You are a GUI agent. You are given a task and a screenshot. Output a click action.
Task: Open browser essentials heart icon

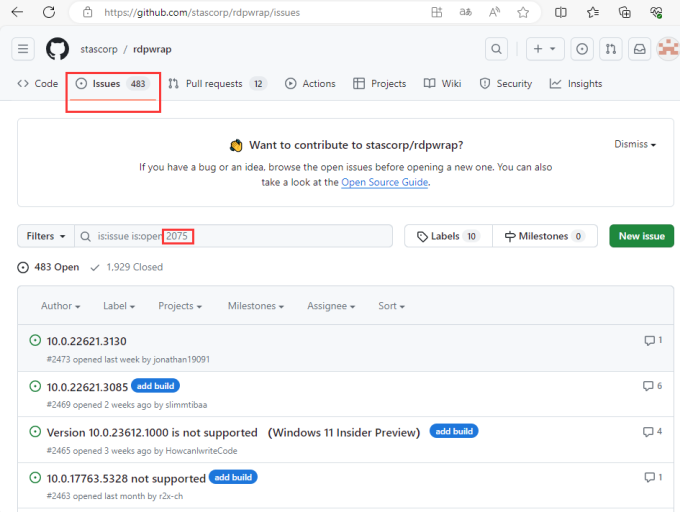[656, 12]
